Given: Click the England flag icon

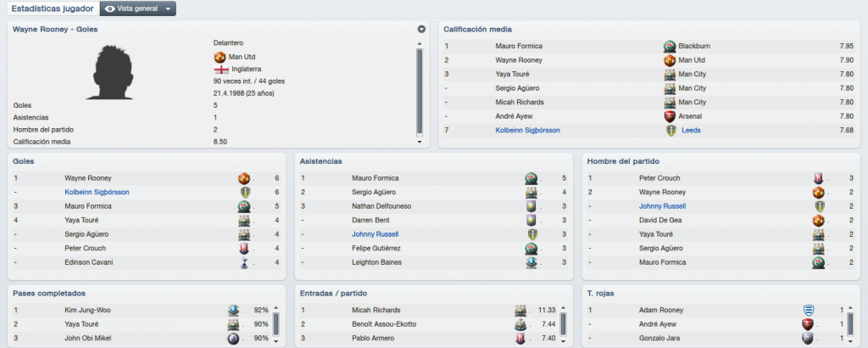Looking at the screenshot, I should [221, 70].
